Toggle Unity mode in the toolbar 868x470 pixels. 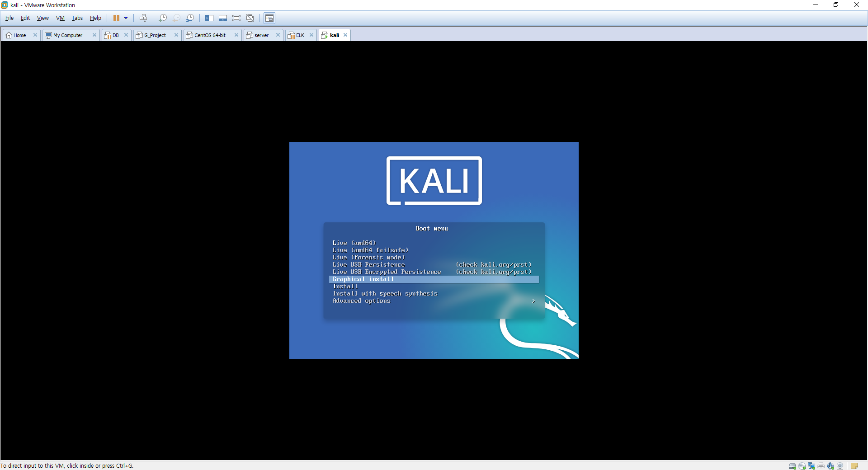coord(250,18)
